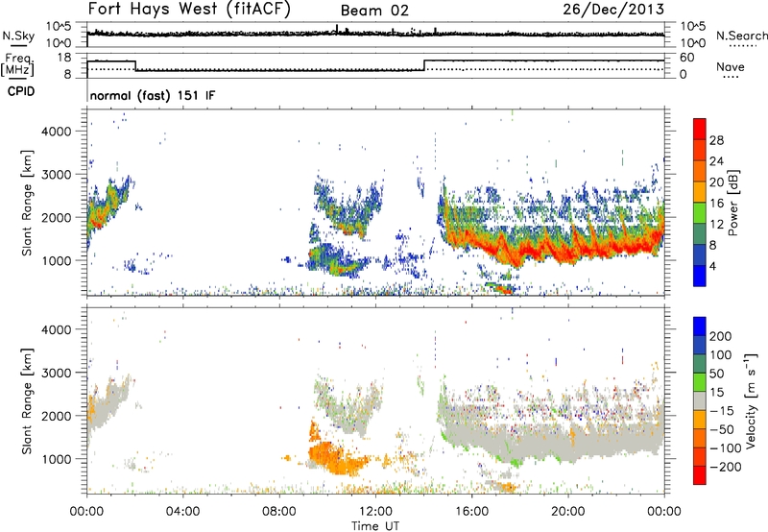The width and height of the screenshot is (768, 532).
Task: Click the 'Velocity [m s-1]' color bar label
Action: point(751,400)
